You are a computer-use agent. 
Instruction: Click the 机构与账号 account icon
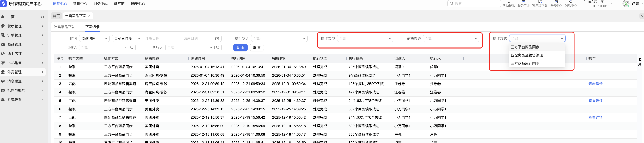(x=3, y=90)
